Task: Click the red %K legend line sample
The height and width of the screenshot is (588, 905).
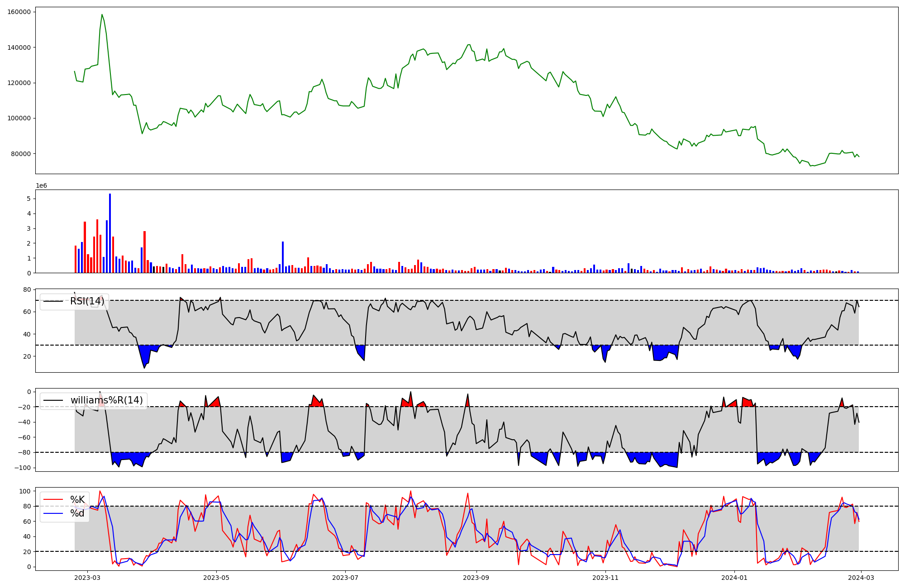Action: [x=53, y=500]
